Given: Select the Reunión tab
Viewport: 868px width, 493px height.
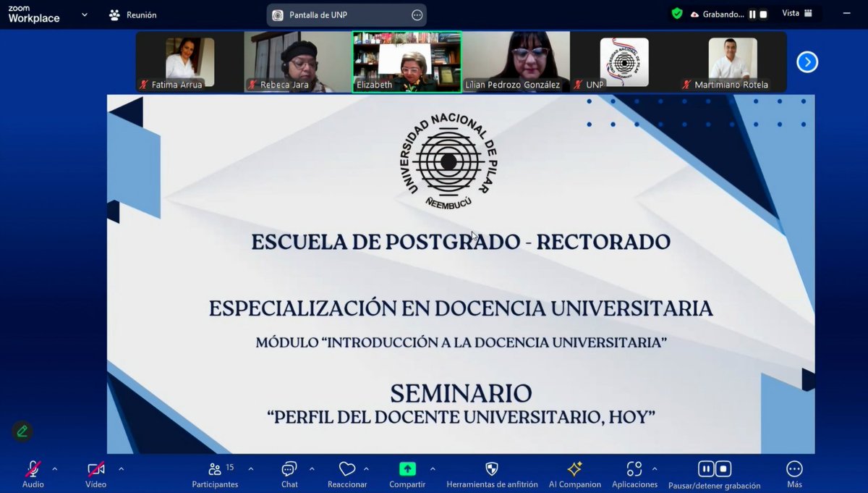Looking at the screenshot, I should point(132,14).
